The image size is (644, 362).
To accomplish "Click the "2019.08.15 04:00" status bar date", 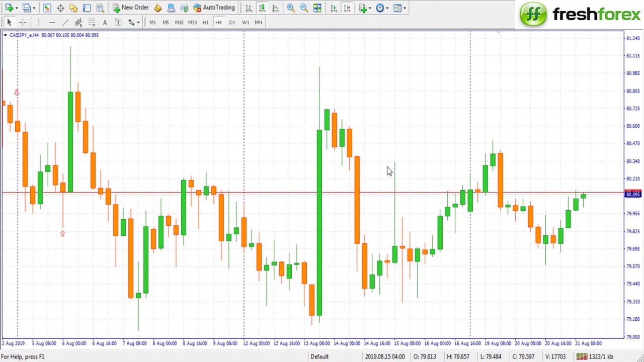I will pos(385,356).
